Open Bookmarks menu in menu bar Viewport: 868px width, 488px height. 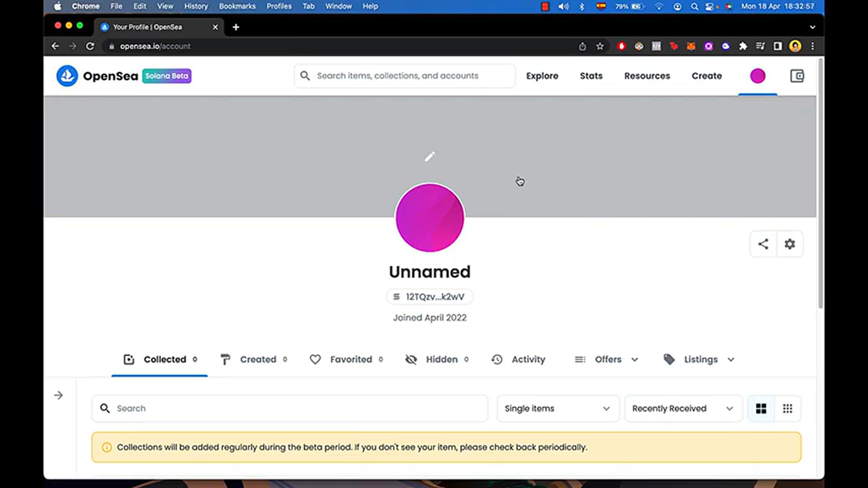tap(237, 6)
